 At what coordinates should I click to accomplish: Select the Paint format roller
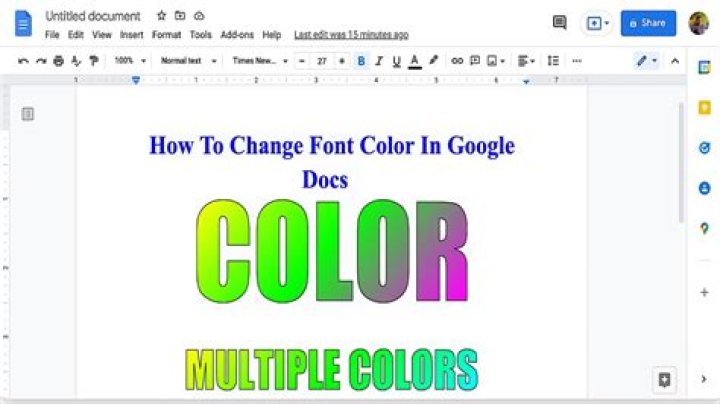pos(94,61)
